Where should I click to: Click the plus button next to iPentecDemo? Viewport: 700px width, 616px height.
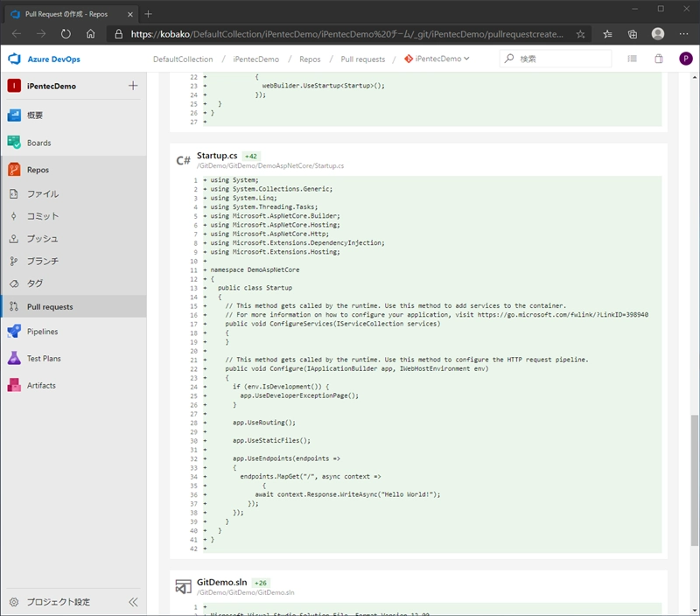click(133, 86)
